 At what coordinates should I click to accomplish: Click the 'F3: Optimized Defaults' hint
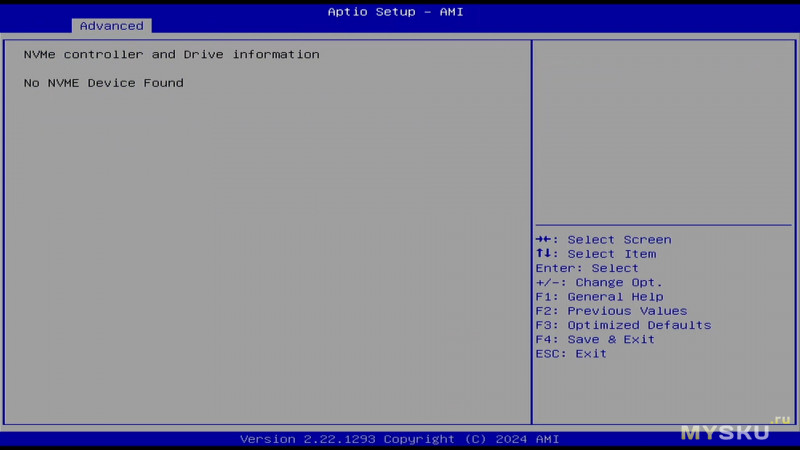(x=623, y=325)
